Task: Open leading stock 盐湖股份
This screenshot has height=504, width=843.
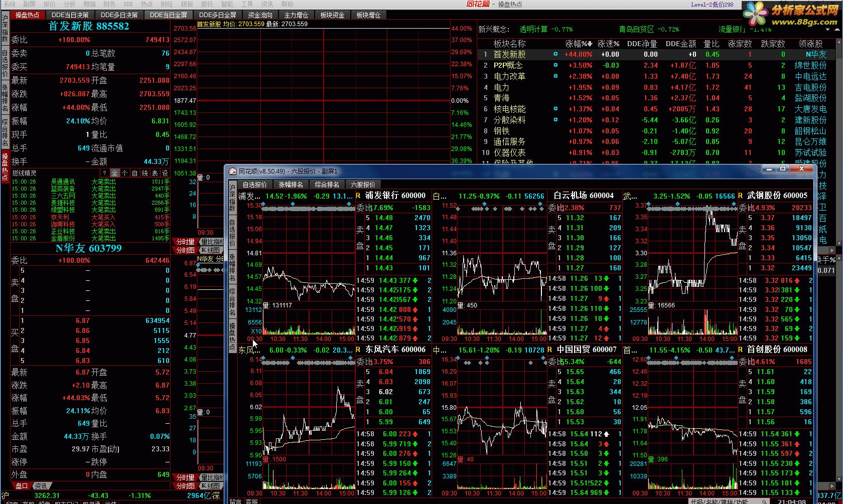Action: tap(810, 98)
